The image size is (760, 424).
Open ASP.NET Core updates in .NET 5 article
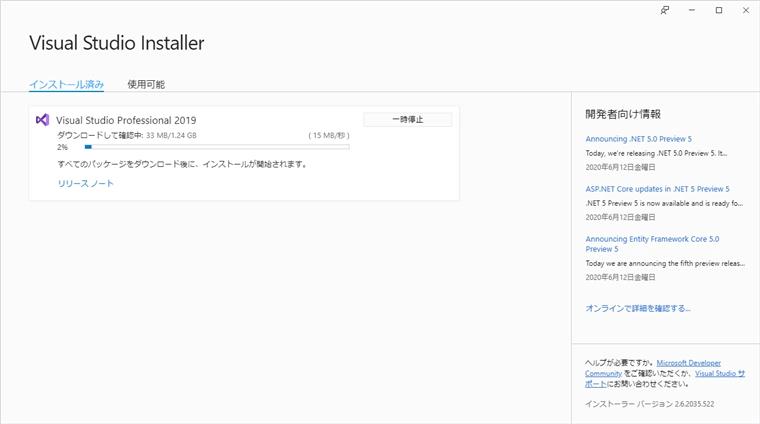[x=657, y=189]
